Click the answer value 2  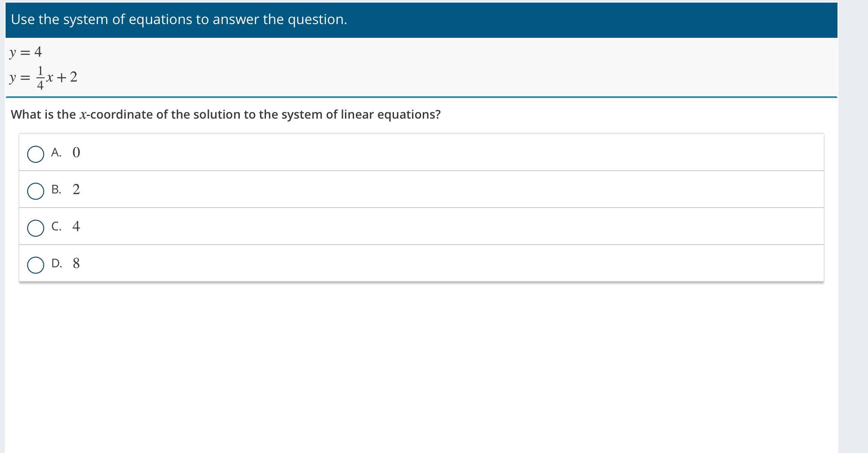(x=76, y=190)
